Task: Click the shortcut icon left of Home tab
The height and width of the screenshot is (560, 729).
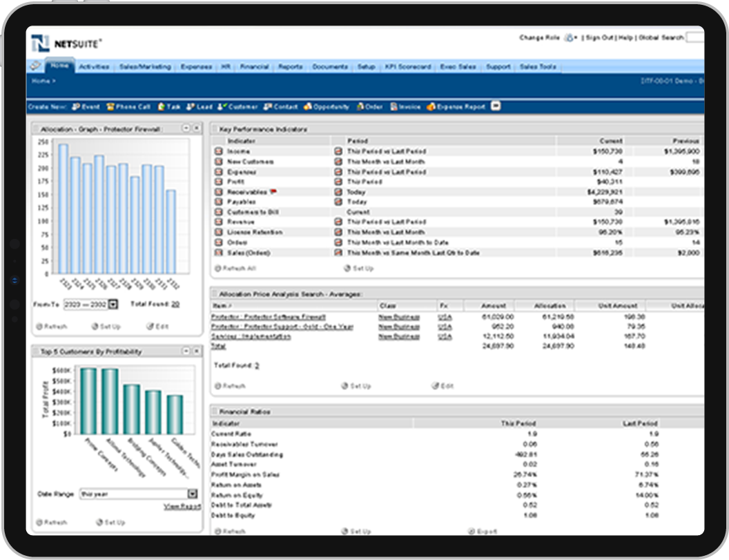Action: tap(36, 66)
